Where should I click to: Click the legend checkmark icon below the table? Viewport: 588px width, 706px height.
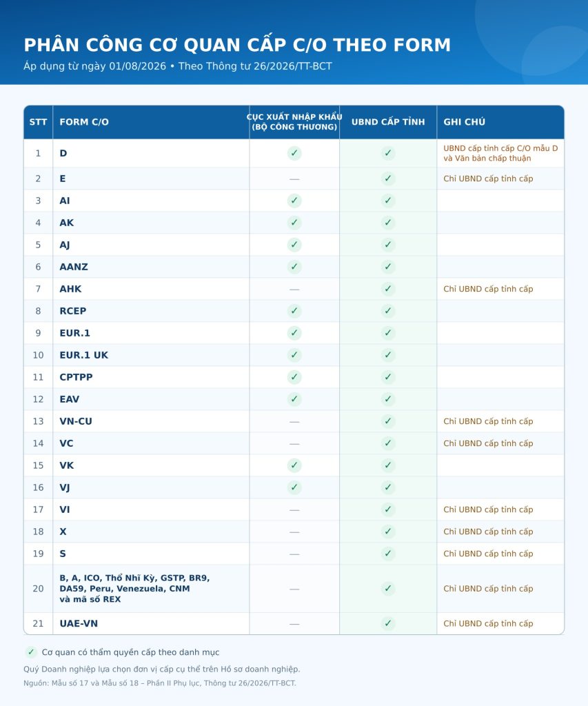click(x=30, y=652)
